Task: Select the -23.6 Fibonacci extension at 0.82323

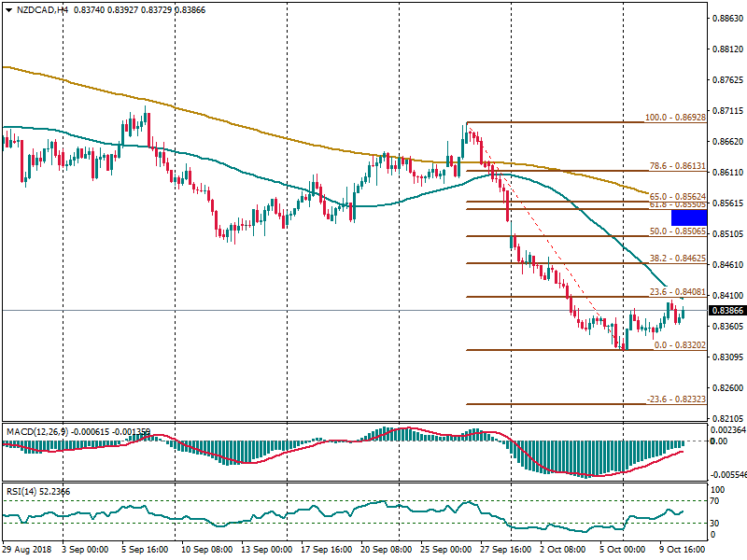Action: tap(670, 400)
